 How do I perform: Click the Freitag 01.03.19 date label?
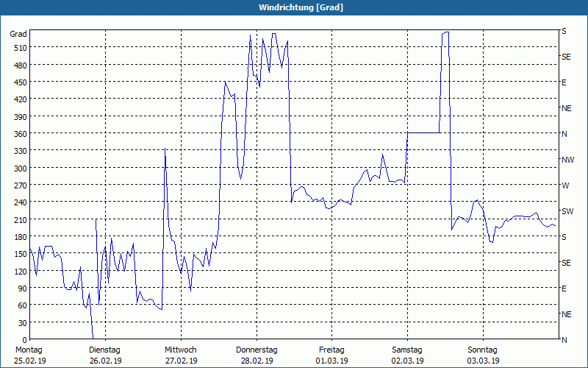pos(331,355)
